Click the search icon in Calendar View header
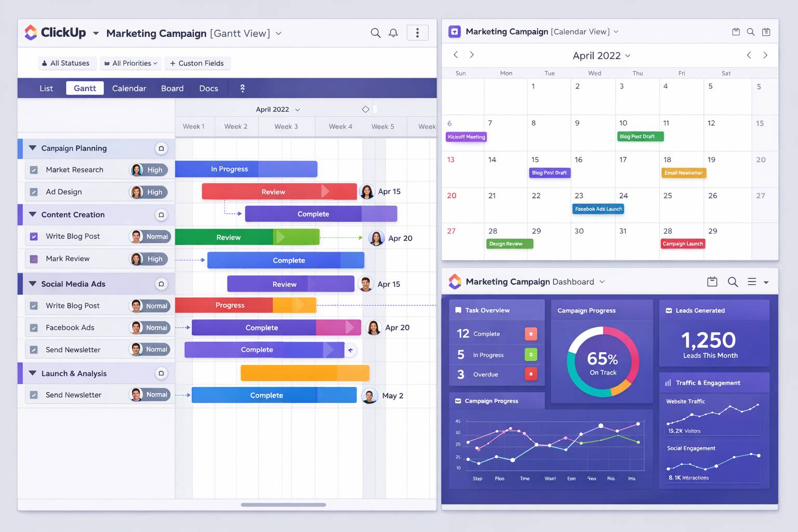The image size is (798, 532). pyautogui.click(x=751, y=32)
